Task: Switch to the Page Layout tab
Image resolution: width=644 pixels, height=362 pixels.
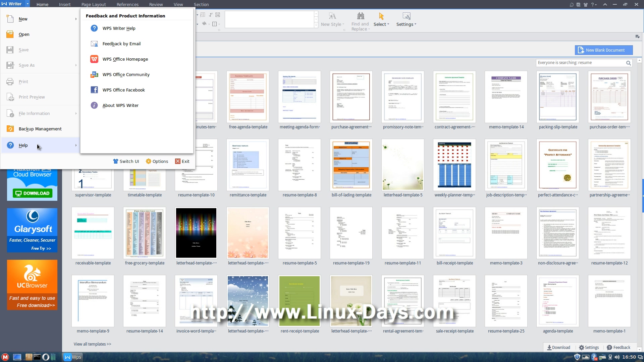Action: (94, 4)
